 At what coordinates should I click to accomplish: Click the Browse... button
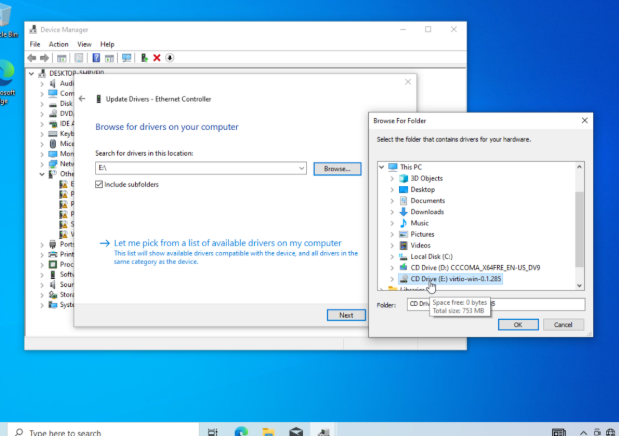pos(336,169)
